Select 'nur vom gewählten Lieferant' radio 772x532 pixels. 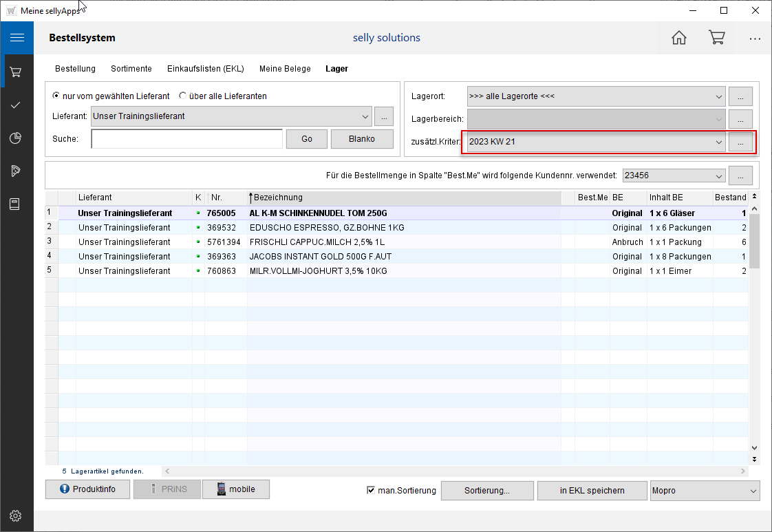(56, 96)
